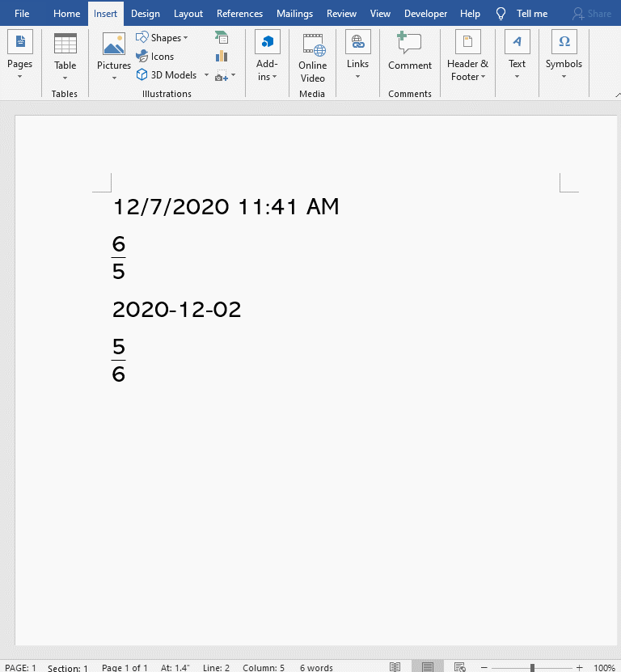Expand the Pictures dropdown arrow
The image size is (621, 672).
pos(114,78)
